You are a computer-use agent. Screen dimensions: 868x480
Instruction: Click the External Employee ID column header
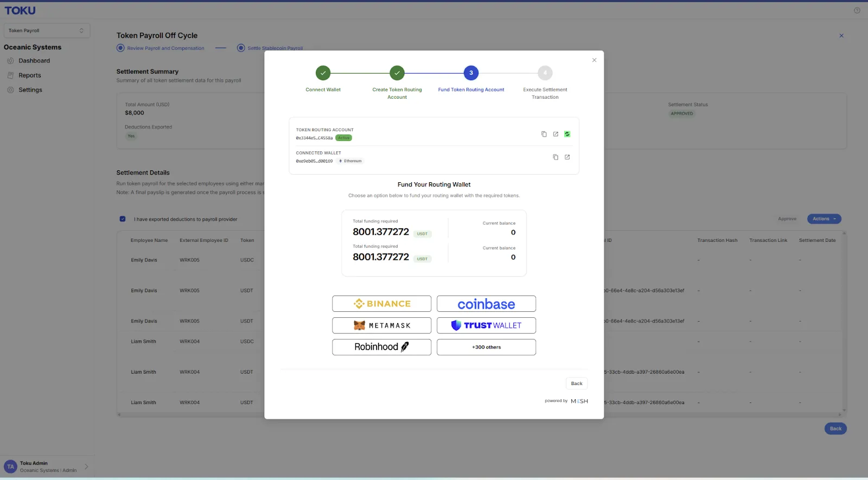[x=204, y=240]
